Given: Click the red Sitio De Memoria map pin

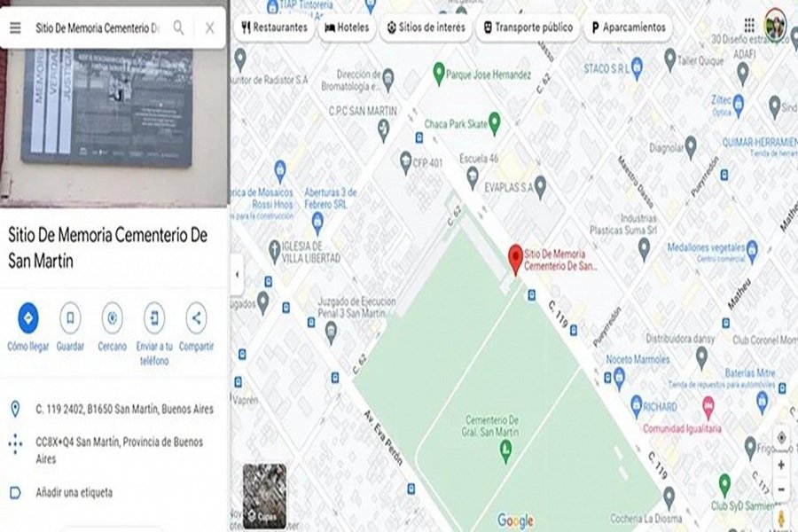Looking at the screenshot, I should 515,259.
